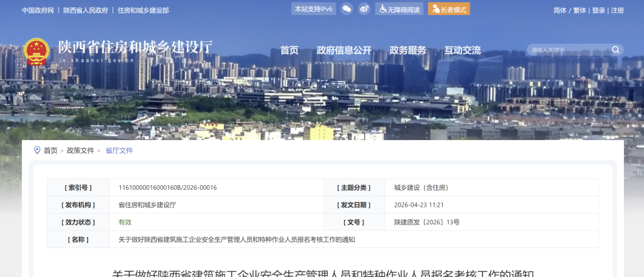Click the 注册 register link

[618, 11]
